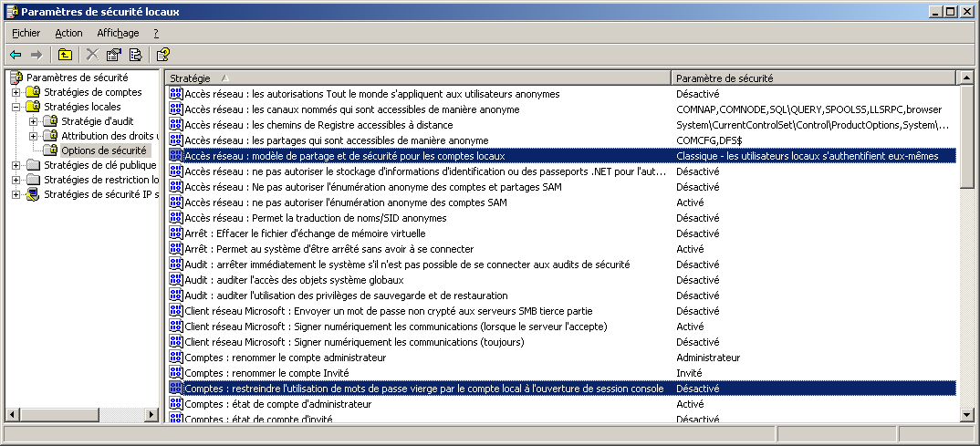The width and height of the screenshot is (980, 446).
Task: Click the Stratégie d'audit folder icon
Action: coord(50,121)
